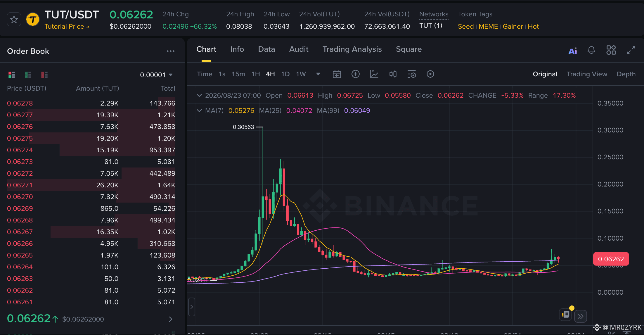Expand the side panel arrow at chart's left edge

tap(192, 307)
